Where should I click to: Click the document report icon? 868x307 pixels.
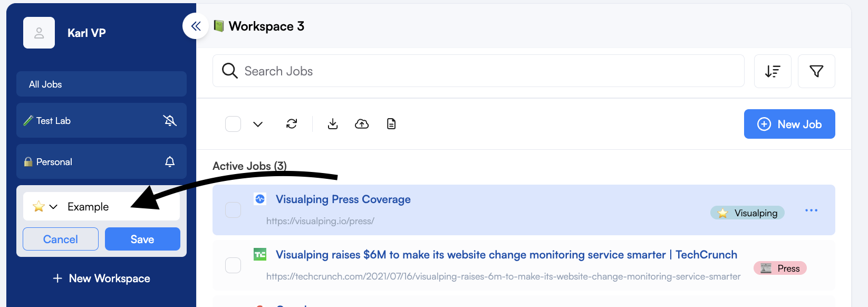click(x=391, y=123)
